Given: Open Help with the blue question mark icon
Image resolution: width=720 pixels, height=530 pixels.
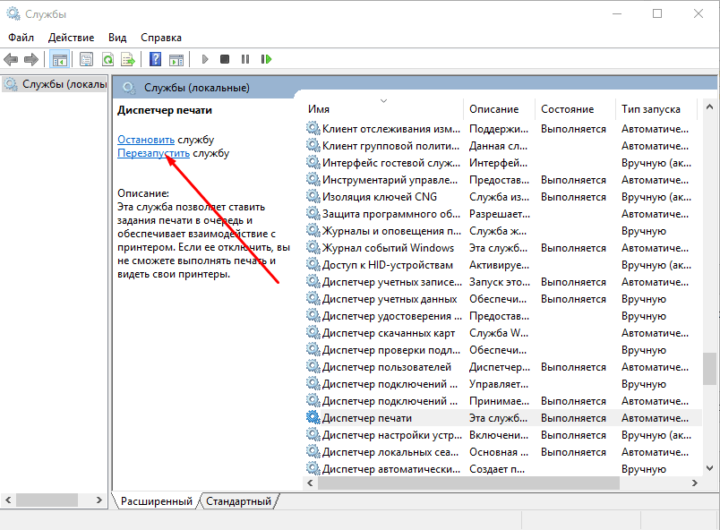Looking at the screenshot, I should tap(154, 60).
